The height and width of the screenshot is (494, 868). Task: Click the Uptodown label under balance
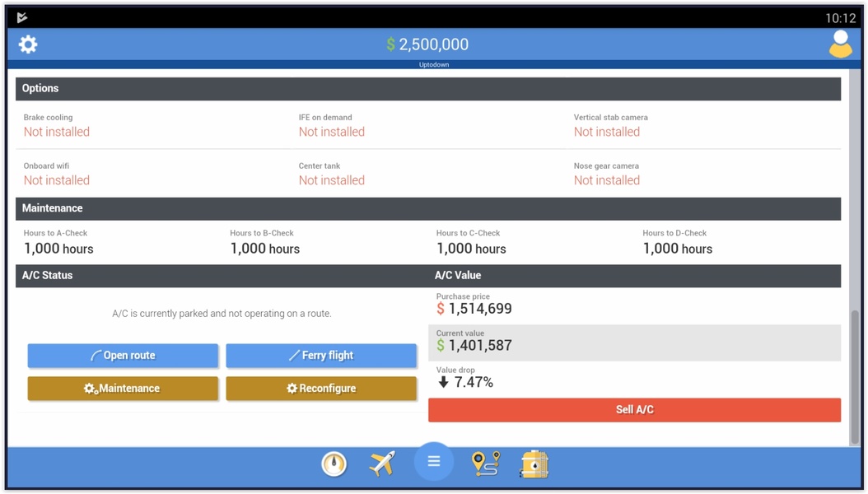(x=434, y=65)
